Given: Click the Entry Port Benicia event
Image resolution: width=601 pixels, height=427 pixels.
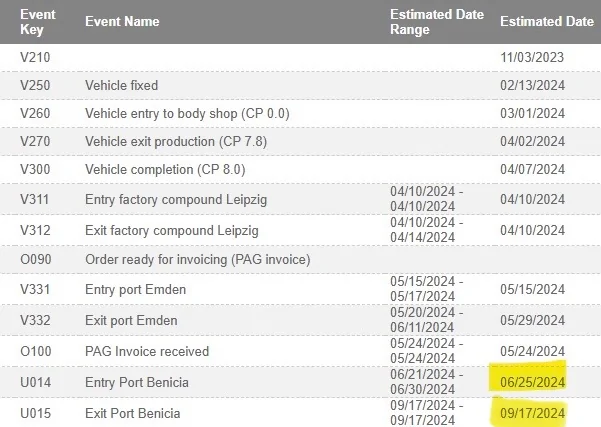Looking at the screenshot, I should pyautogui.click(x=139, y=382).
